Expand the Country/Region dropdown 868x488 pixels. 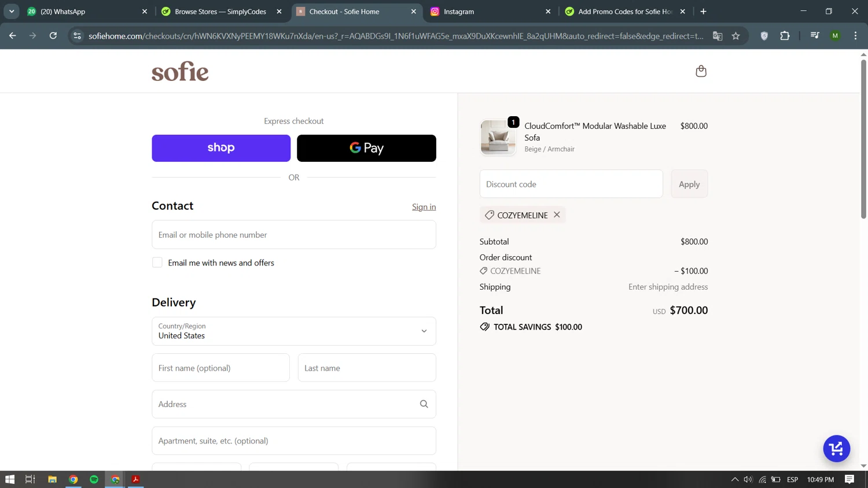pos(294,331)
